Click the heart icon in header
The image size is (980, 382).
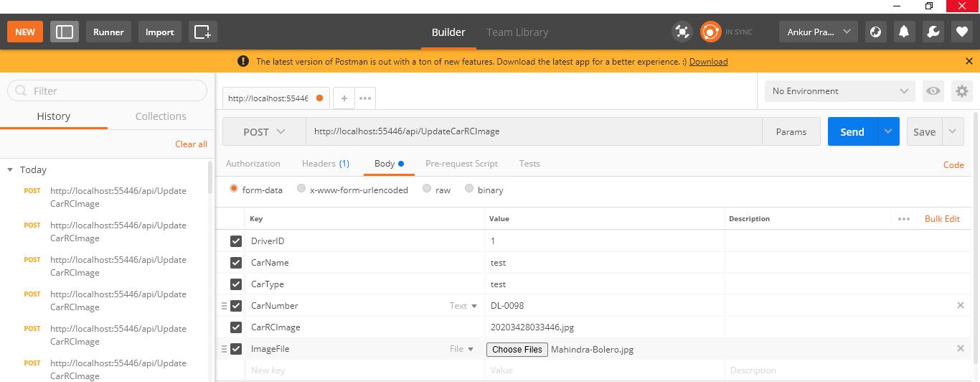tap(961, 32)
